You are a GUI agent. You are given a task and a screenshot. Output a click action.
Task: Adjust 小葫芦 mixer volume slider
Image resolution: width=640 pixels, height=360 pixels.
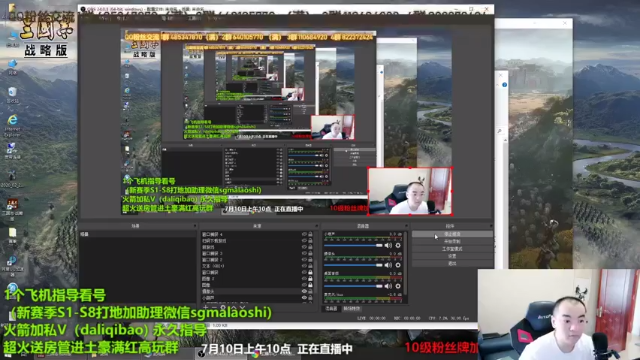[353, 245]
